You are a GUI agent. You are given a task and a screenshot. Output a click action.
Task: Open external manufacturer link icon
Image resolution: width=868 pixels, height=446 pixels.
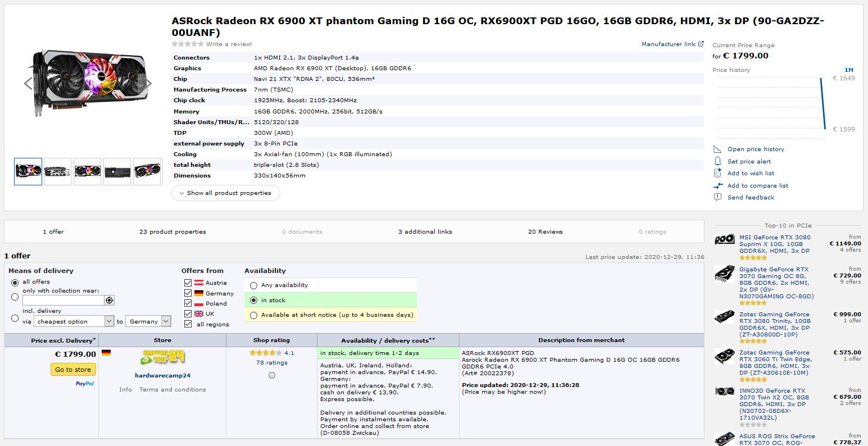pyautogui.click(x=701, y=44)
